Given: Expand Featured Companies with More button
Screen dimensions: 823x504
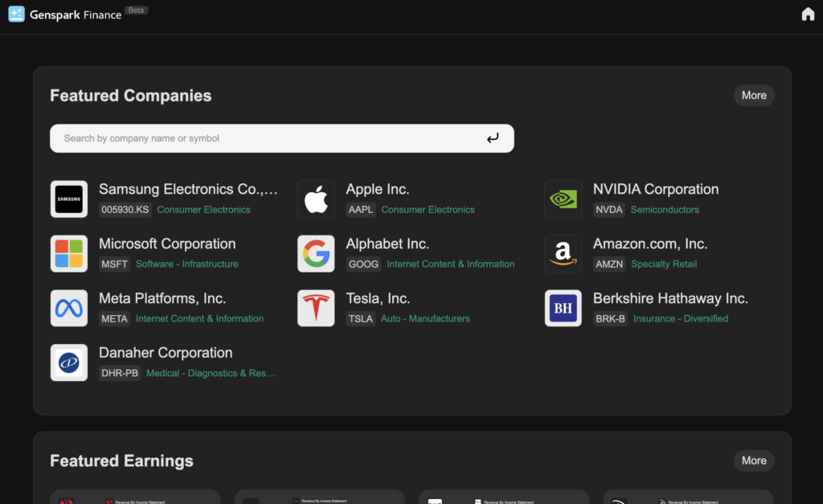Looking at the screenshot, I should point(753,95).
